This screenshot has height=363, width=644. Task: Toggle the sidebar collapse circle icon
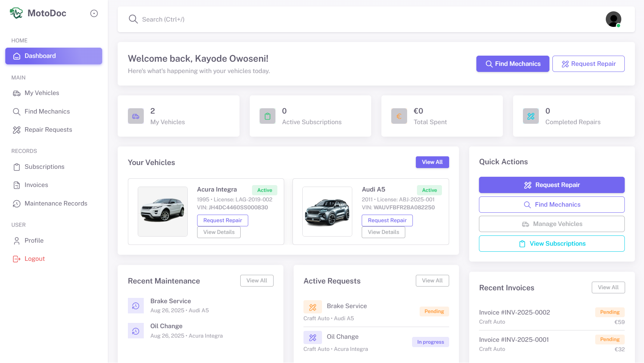(x=94, y=14)
